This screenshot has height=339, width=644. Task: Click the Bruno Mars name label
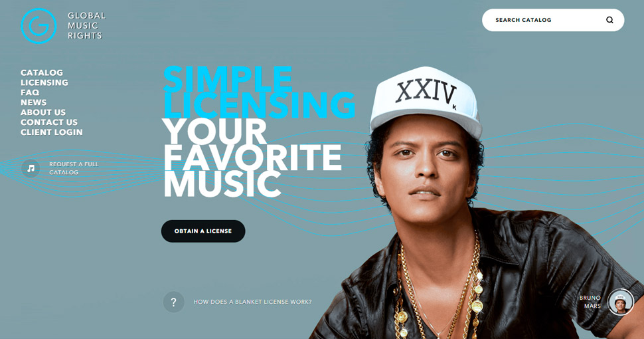pyautogui.click(x=590, y=302)
